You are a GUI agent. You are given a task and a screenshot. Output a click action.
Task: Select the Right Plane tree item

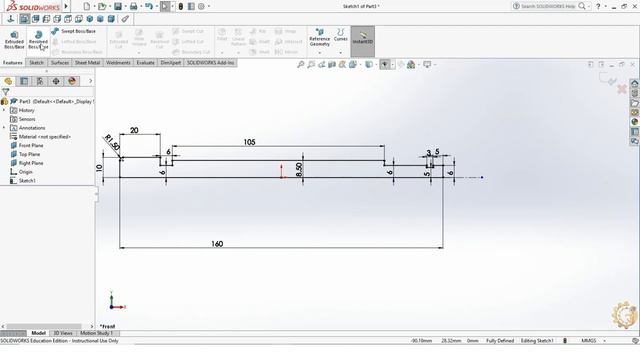[31, 163]
